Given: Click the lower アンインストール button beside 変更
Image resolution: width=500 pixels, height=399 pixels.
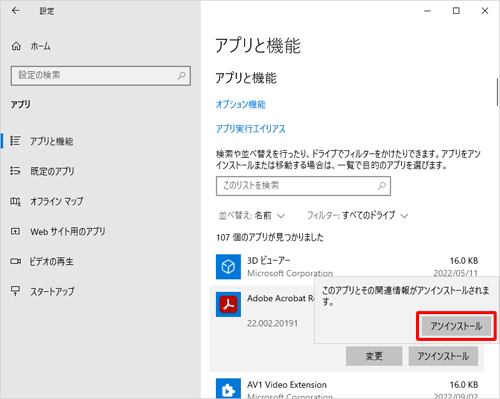Looking at the screenshot, I should click(x=443, y=356).
